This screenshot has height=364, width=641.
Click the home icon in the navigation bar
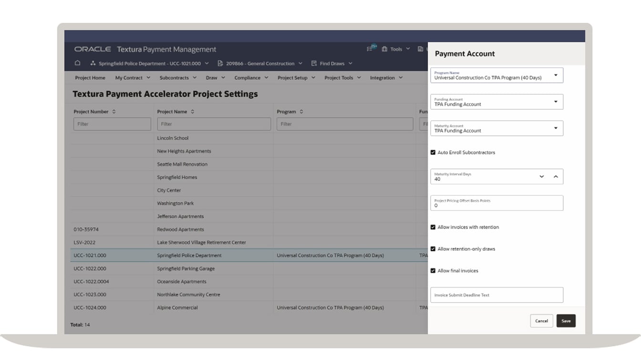[77, 63]
